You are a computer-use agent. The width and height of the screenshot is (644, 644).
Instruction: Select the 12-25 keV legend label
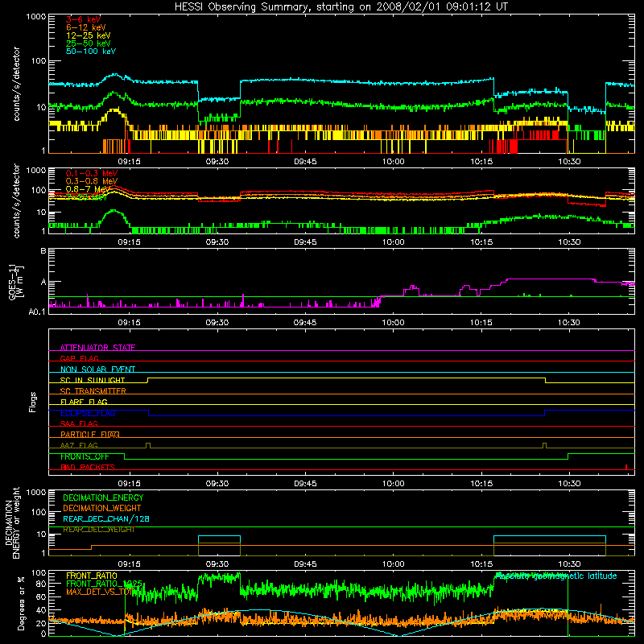(x=89, y=35)
